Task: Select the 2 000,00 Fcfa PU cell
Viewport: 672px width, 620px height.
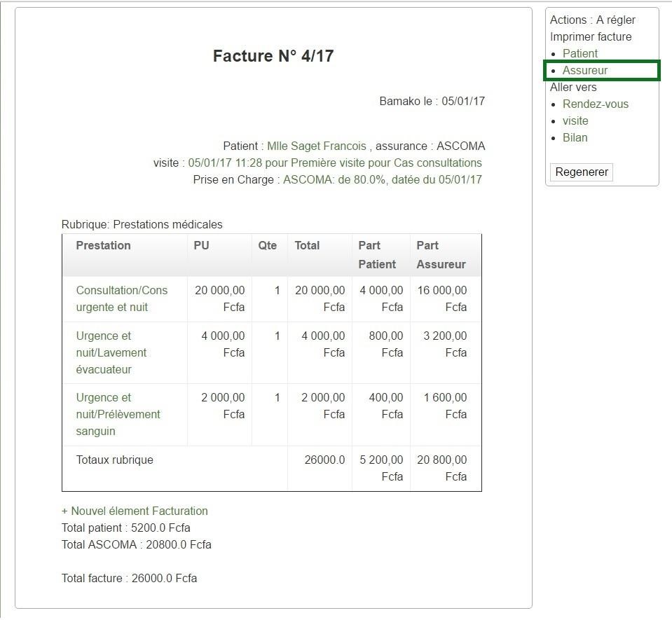Action: tap(219, 414)
